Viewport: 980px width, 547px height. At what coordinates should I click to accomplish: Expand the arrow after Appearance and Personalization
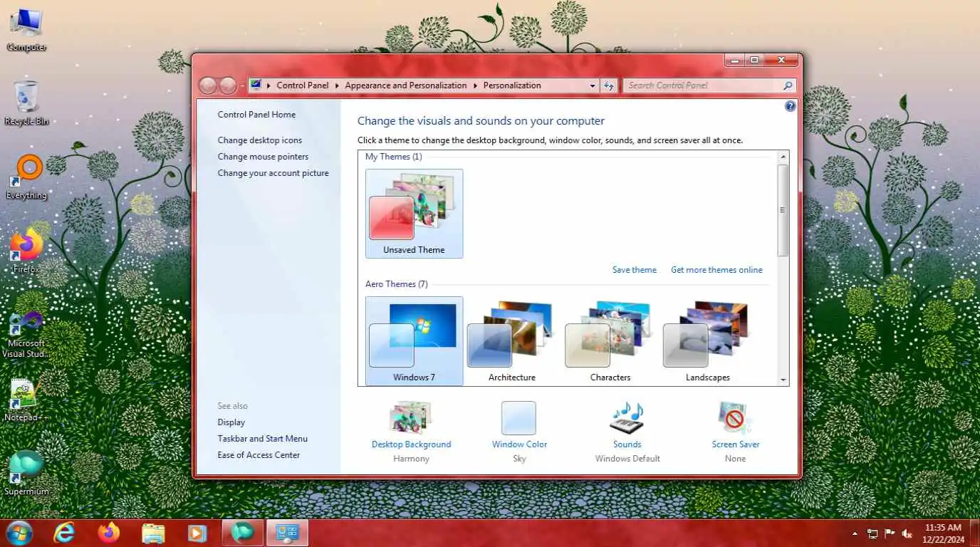click(x=475, y=85)
